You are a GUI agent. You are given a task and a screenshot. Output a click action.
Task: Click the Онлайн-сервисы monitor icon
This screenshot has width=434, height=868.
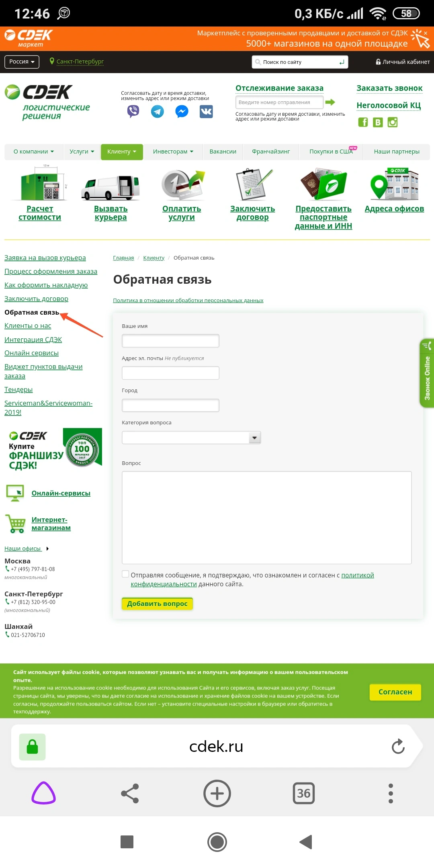15,493
